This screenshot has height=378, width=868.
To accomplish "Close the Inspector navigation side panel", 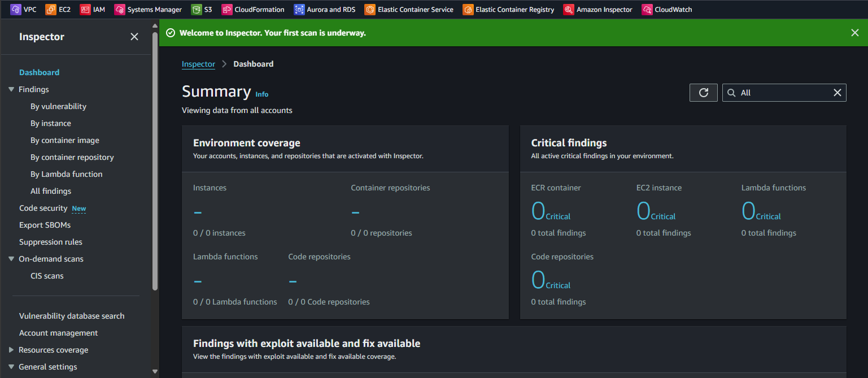I will tap(134, 37).
